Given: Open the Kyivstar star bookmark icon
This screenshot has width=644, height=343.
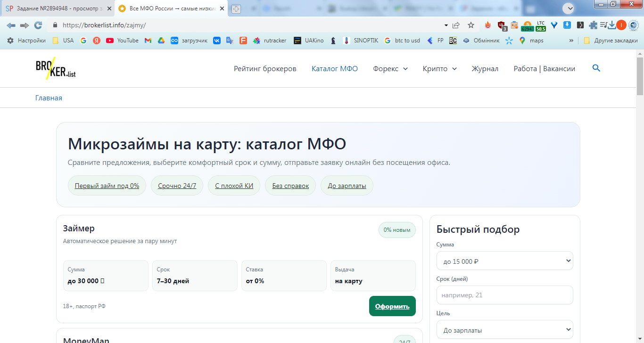Looking at the screenshot, I should point(509,41).
